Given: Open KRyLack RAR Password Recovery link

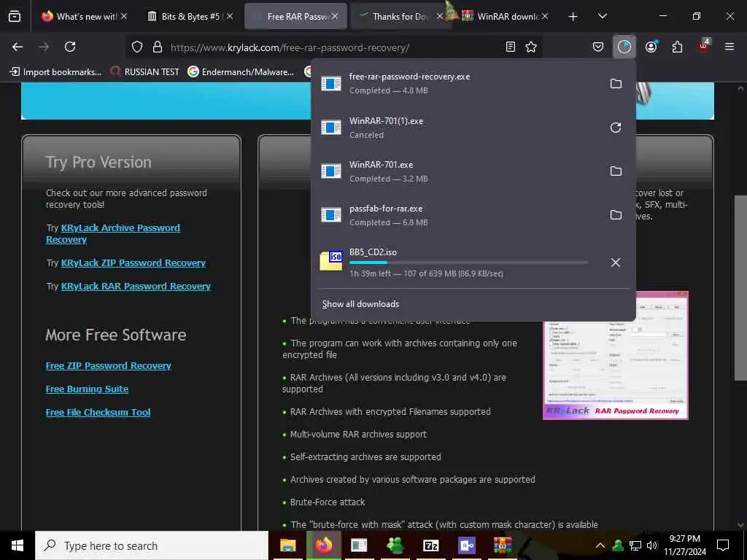Looking at the screenshot, I should pyautogui.click(x=136, y=286).
